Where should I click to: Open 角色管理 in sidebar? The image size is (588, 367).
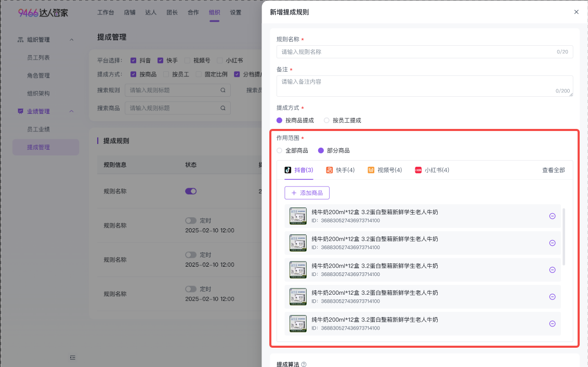(38, 76)
